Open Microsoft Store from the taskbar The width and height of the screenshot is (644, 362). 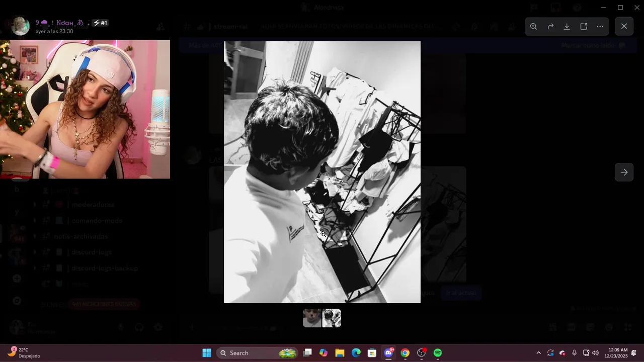372,353
